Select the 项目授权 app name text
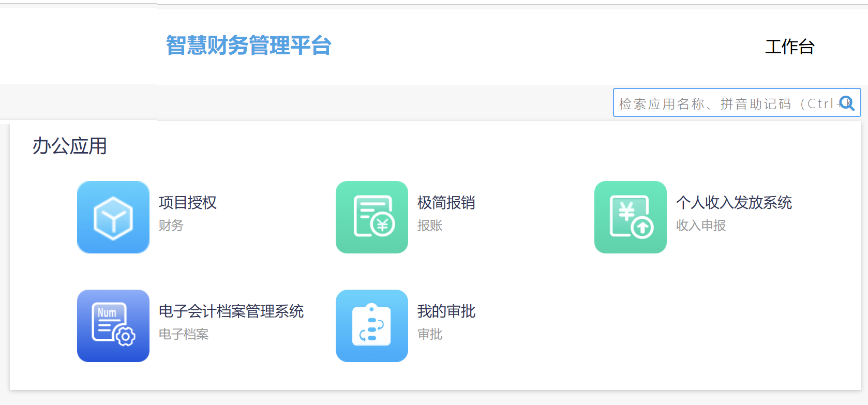The image size is (868, 405). tap(188, 203)
